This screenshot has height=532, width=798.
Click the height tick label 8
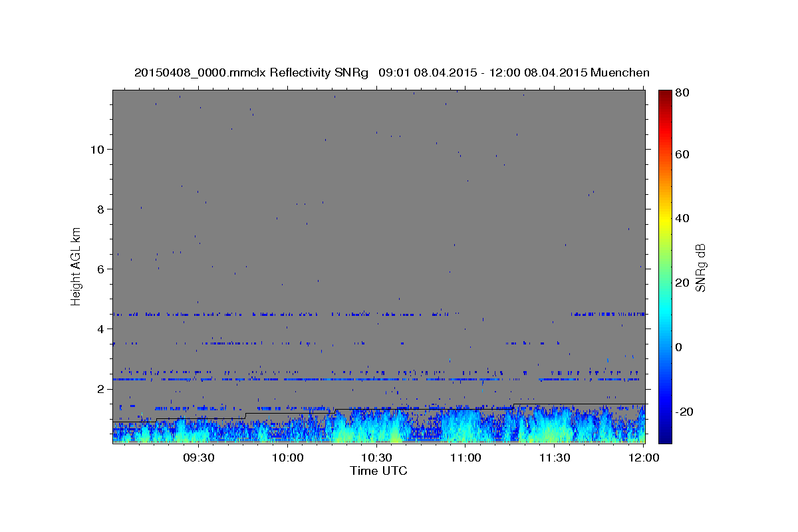100,209
